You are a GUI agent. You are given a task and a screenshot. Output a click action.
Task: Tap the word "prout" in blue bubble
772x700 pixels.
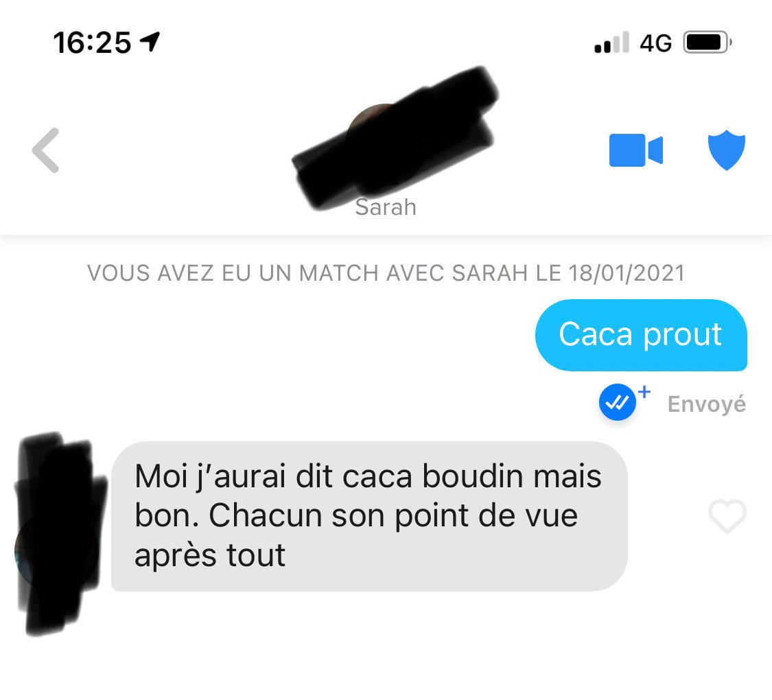click(682, 336)
